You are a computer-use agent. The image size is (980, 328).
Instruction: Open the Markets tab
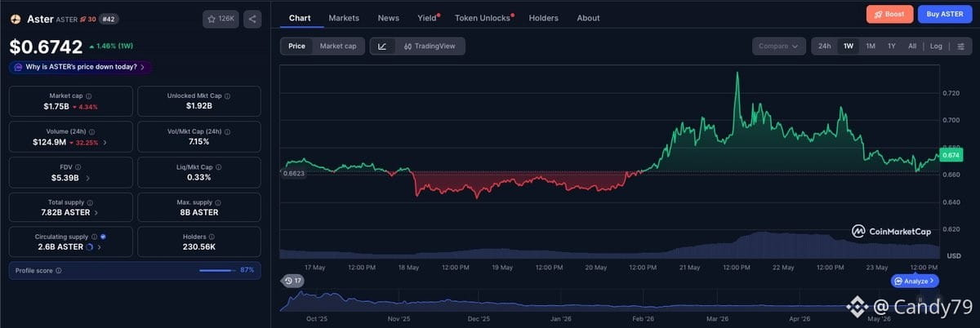click(344, 18)
